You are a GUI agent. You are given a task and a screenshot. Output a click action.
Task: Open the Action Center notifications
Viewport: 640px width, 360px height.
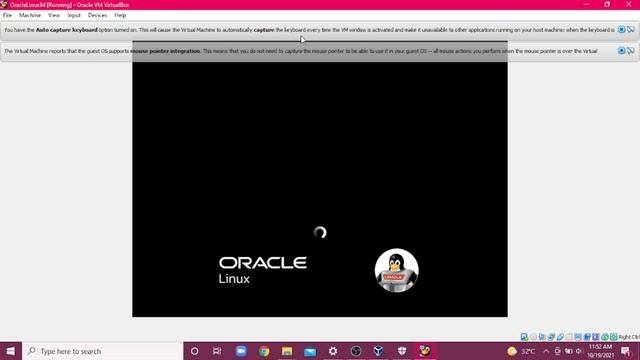click(x=626, y=351)
